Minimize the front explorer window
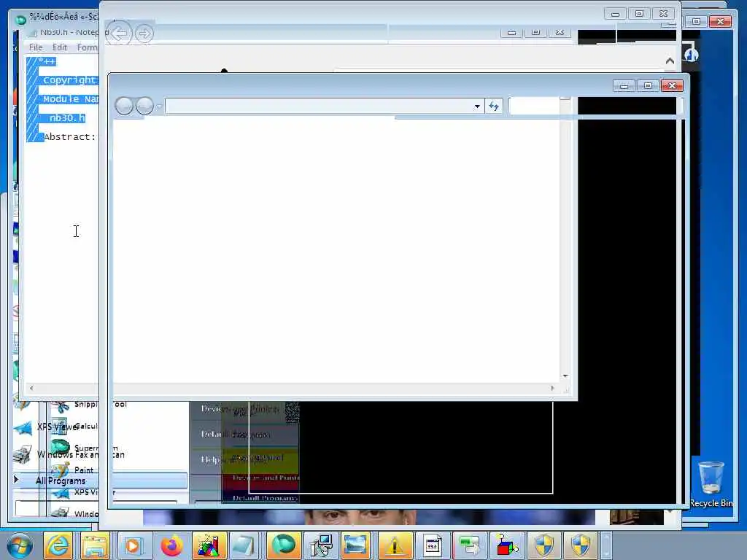This screenshot has width=747, height=560. tap(624, 86)
